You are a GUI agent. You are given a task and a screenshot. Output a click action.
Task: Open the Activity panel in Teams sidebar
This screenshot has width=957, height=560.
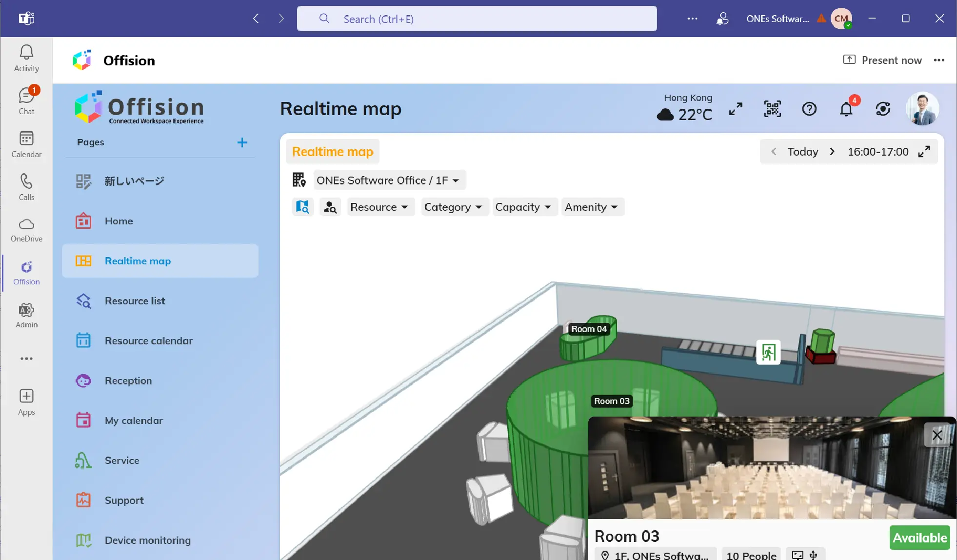tap(26, 58)
